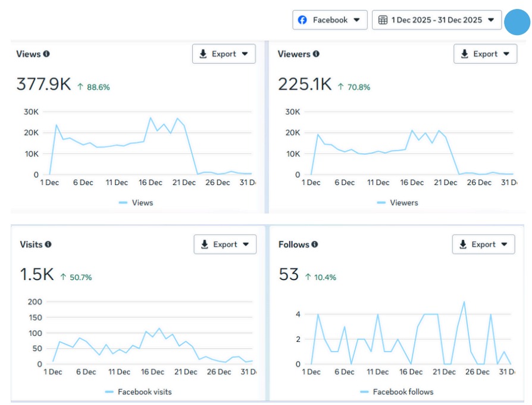Click the 16 Dec label on Views chart

pos(151,183)
